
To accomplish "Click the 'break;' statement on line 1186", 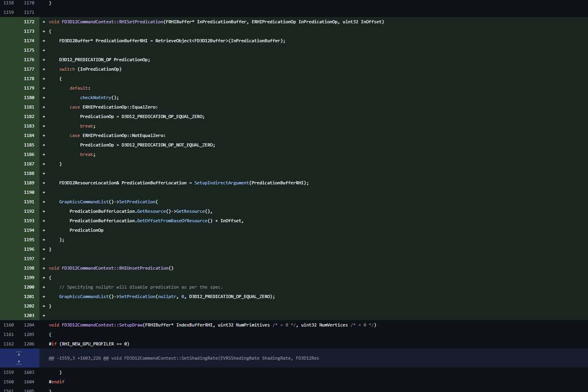I will point(88,155).
